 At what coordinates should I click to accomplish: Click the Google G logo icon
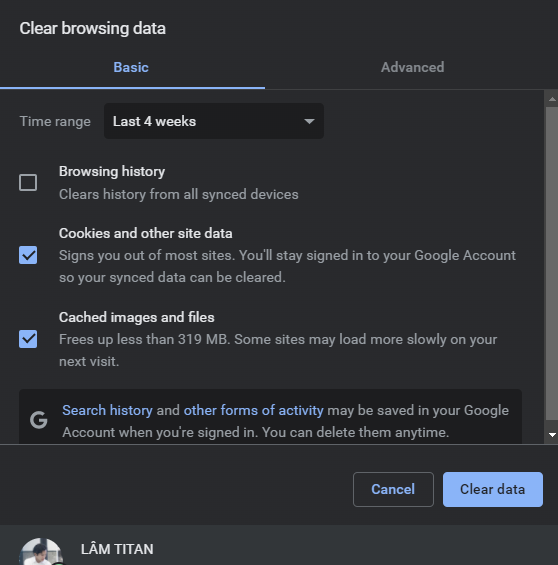click(39, 420)
